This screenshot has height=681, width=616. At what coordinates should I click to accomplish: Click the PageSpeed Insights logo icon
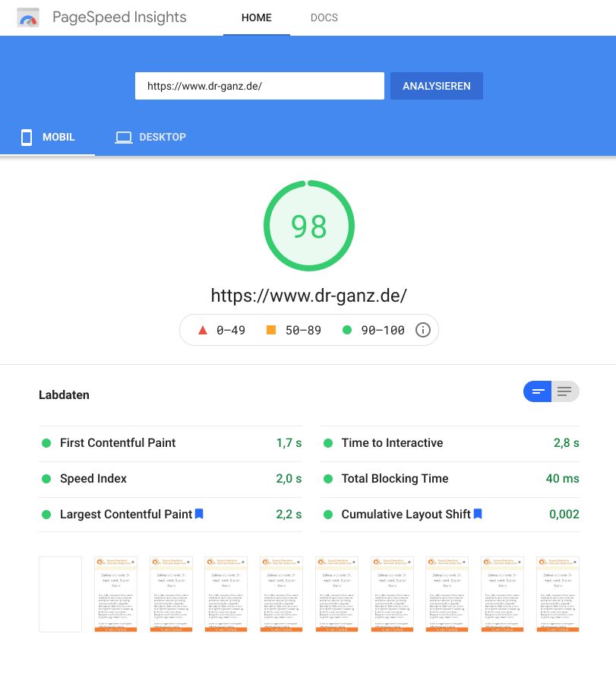point(28,18)
